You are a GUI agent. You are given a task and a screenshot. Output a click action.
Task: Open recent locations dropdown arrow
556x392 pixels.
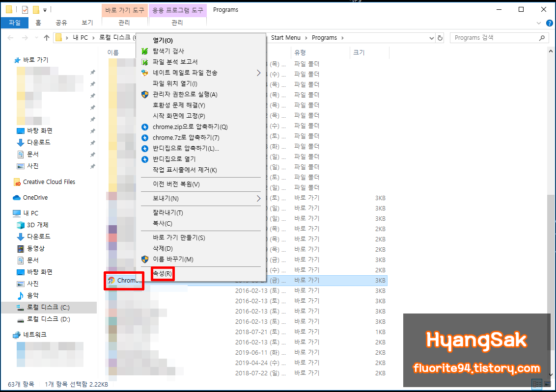pos(36,38)
